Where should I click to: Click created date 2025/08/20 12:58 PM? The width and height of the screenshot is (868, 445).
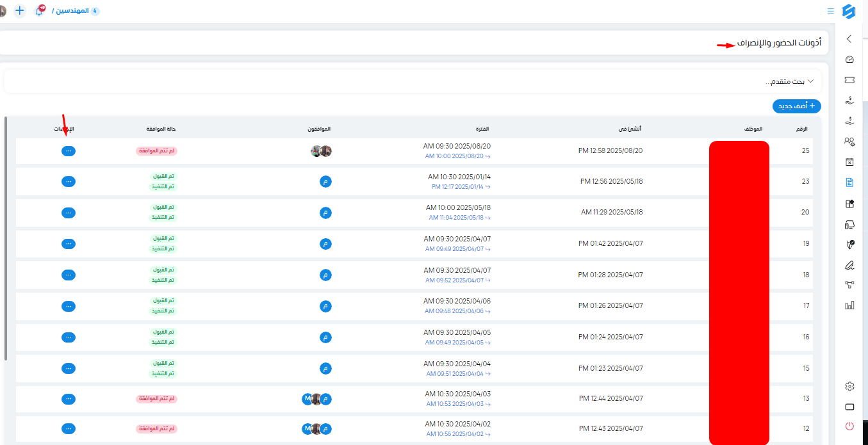coord(610,150)
